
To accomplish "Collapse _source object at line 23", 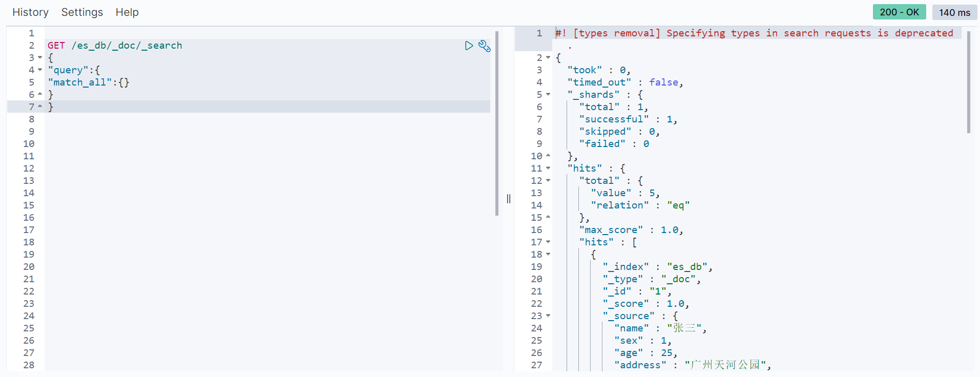I will pyautogui.click(x=548, y=316).
